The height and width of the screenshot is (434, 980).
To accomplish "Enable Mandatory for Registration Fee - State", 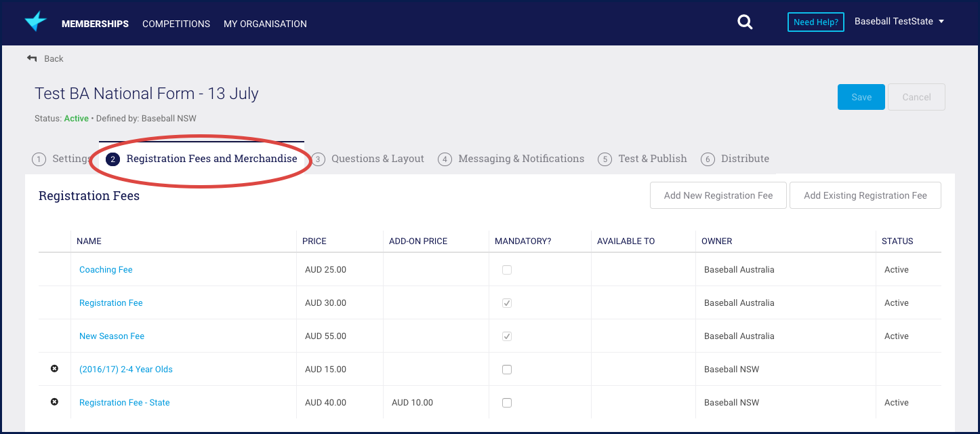I will point(507,403).
